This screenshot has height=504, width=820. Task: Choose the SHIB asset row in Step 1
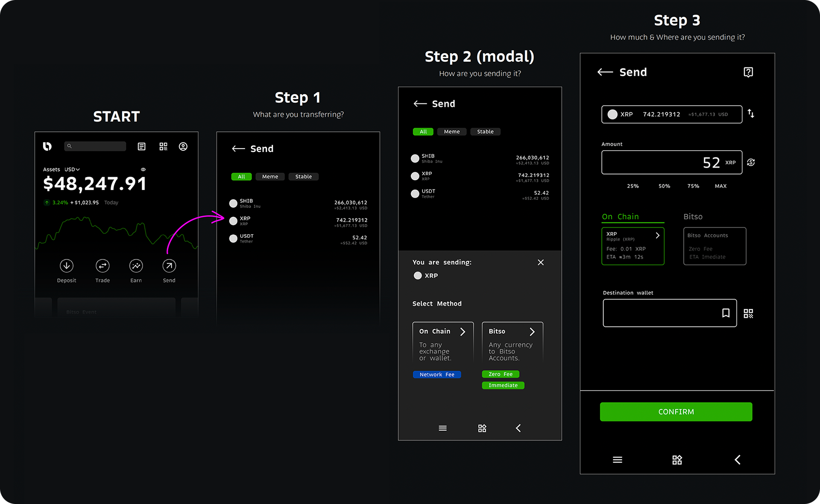(x=298, y=204)
